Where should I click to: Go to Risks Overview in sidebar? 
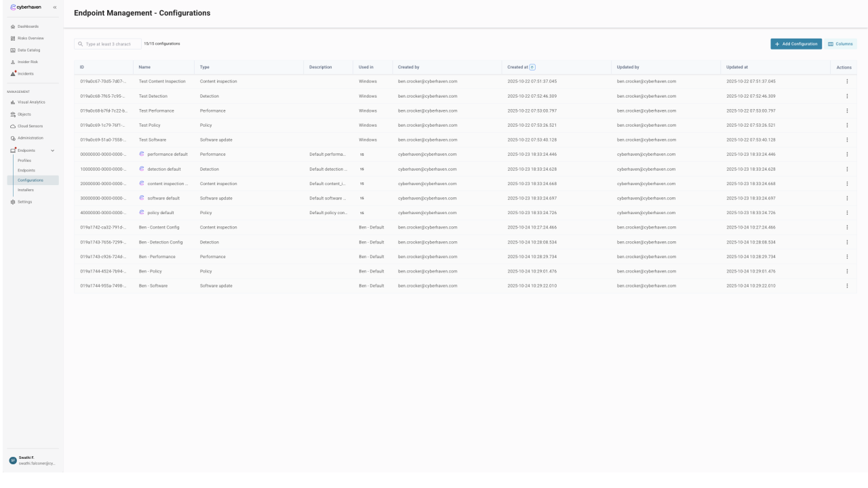[x=30, y=38]
